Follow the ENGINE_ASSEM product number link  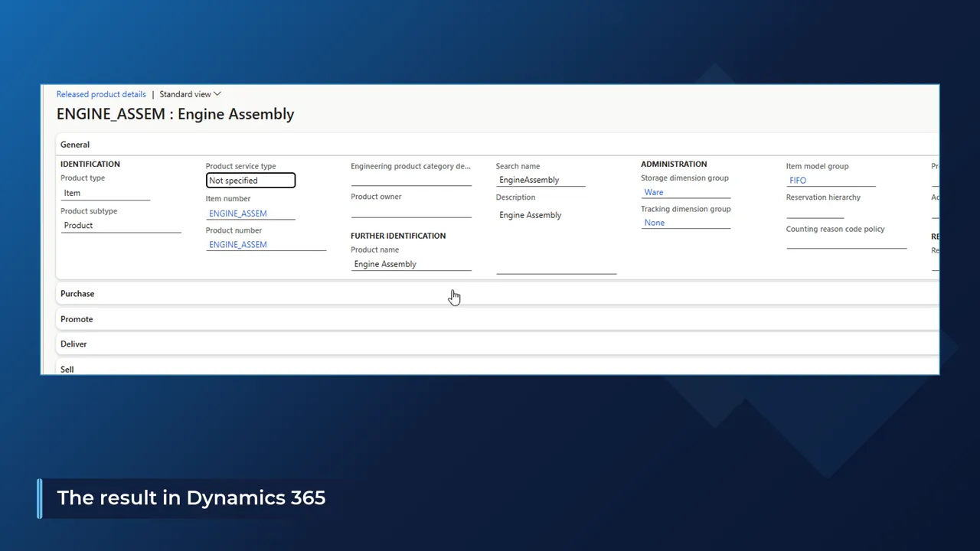click(238, 244)
